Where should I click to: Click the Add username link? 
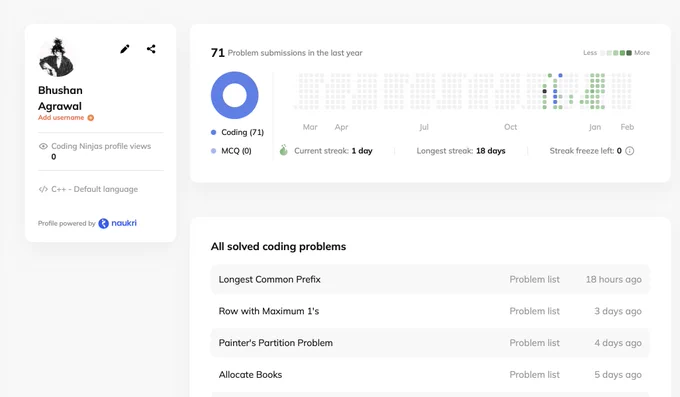(x=61, y=118)
